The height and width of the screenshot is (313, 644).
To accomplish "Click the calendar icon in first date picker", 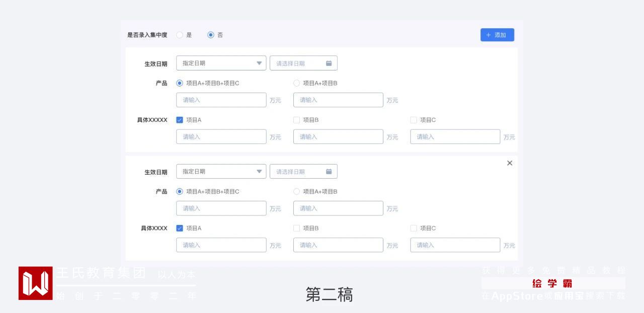I will tap(329, 63).
